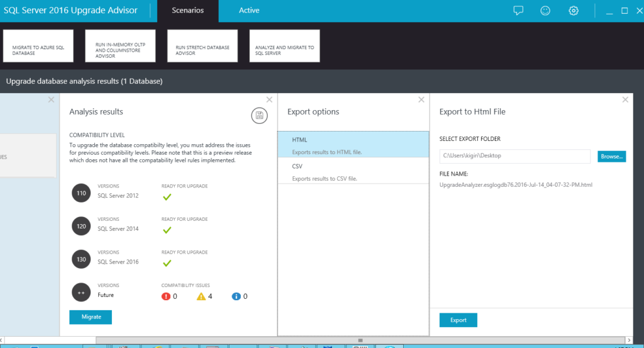Screen dimensions: 644x348
Task: Switch to the Active tab
Action: 249,11
